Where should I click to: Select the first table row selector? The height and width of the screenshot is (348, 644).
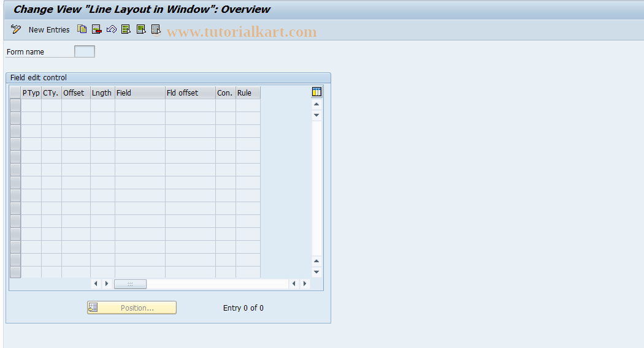pos(15,105)
